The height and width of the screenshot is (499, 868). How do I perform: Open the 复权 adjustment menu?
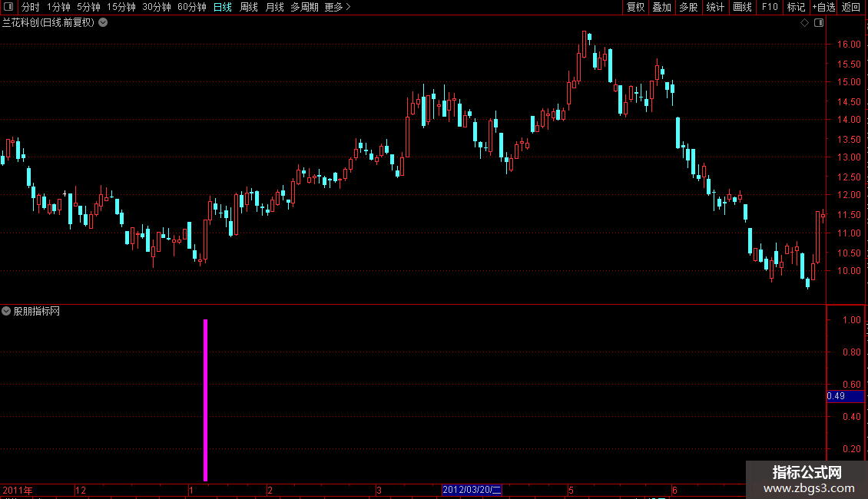coord(635,7)
